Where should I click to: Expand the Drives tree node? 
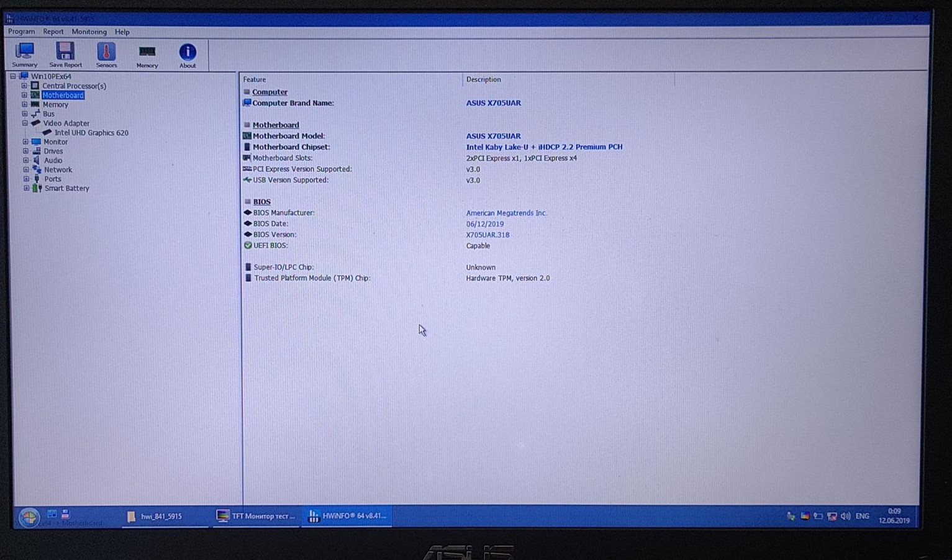(25, 151)
